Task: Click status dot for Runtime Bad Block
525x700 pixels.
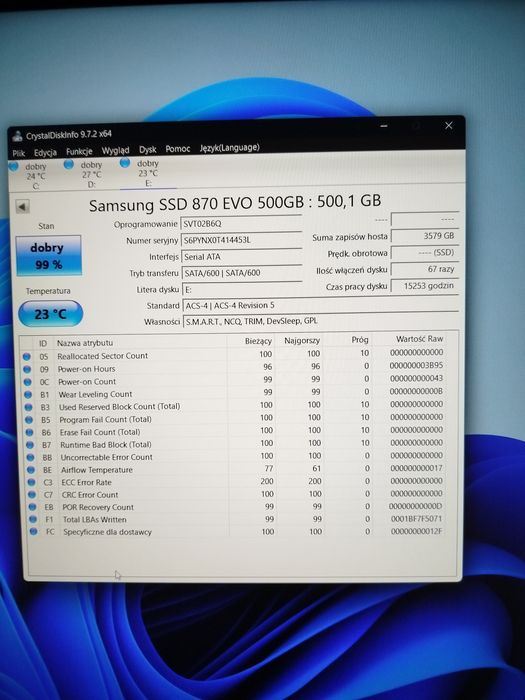Action: coord(30,445)
